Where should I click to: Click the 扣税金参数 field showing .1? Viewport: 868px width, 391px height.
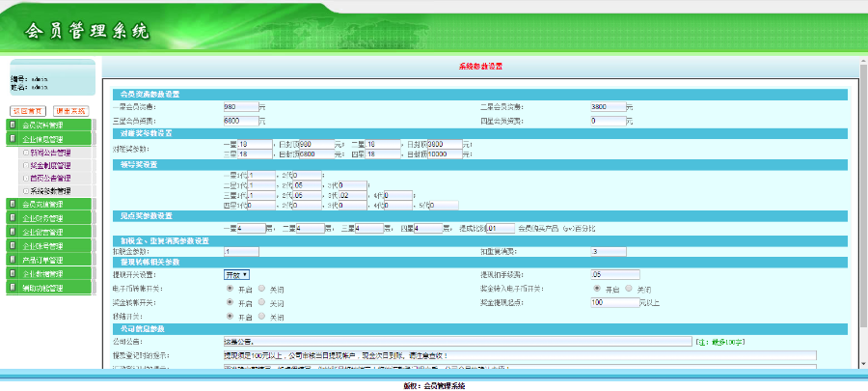coord(241,252)
